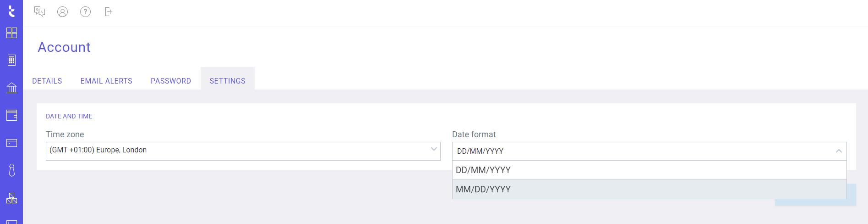Screen dimensions: 868x224
Task: Collapse the Date format dropdown arrow
Action: click(x=839, y=151)
